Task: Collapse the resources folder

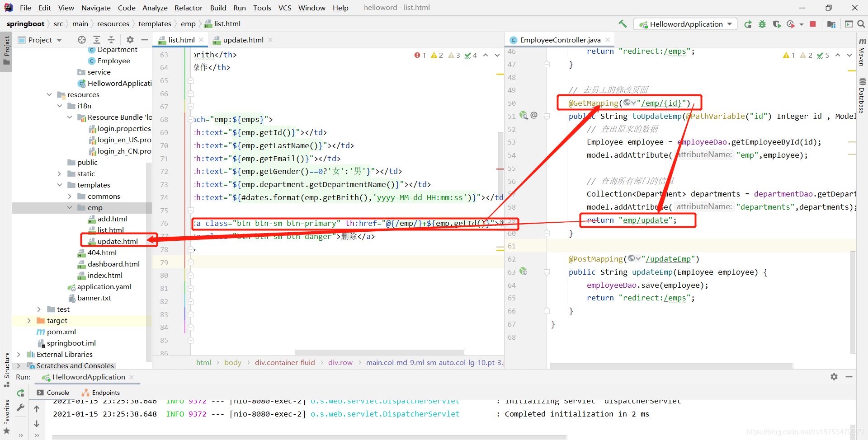Action: click(x=49, y=94)
